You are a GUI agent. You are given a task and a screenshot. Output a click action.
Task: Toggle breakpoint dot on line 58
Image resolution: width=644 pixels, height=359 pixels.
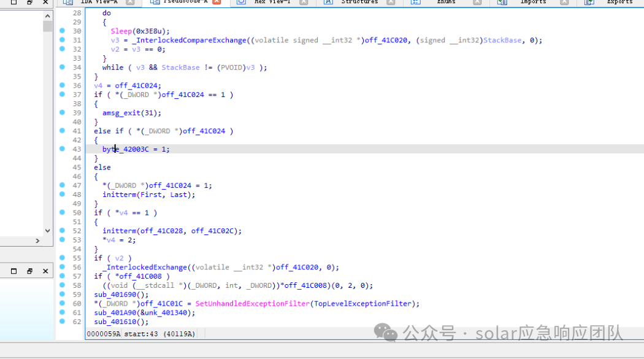pyautogui.click(x=62, y=285)
